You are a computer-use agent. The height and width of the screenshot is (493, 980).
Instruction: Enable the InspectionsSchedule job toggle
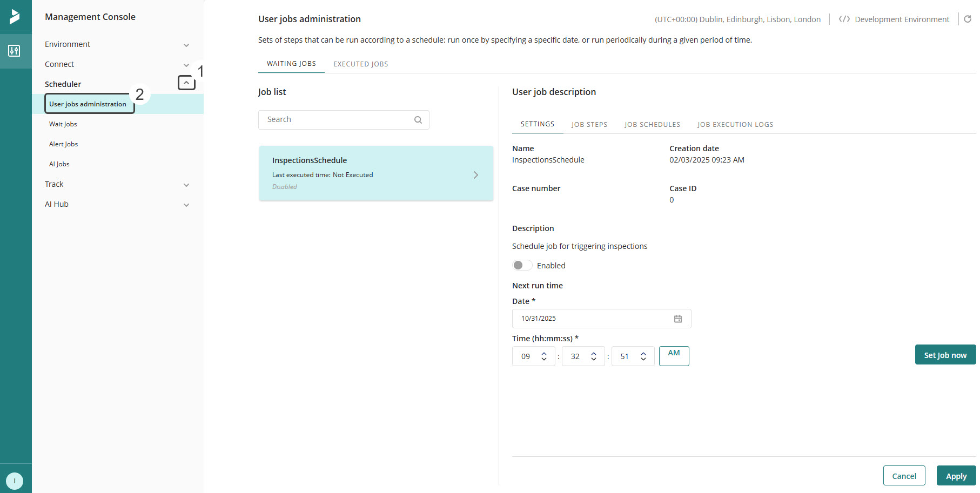[522, 265]
